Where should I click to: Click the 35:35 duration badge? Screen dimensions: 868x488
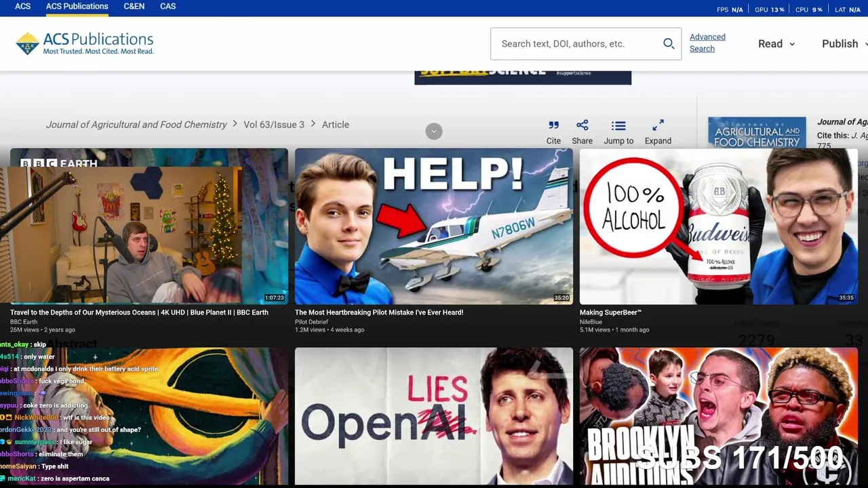click(846, 298)
